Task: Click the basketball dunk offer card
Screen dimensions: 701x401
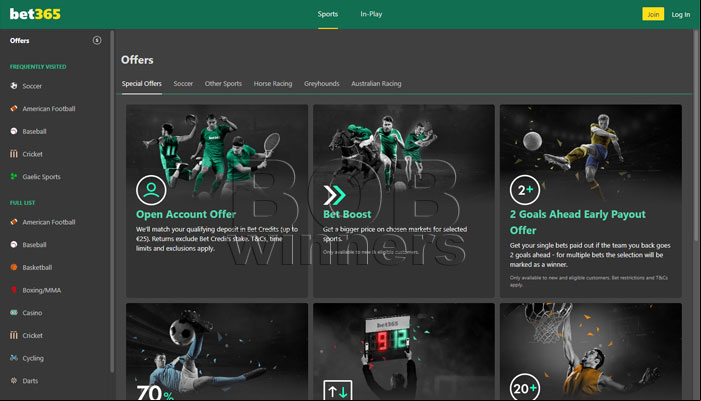Action: point(591,352)
